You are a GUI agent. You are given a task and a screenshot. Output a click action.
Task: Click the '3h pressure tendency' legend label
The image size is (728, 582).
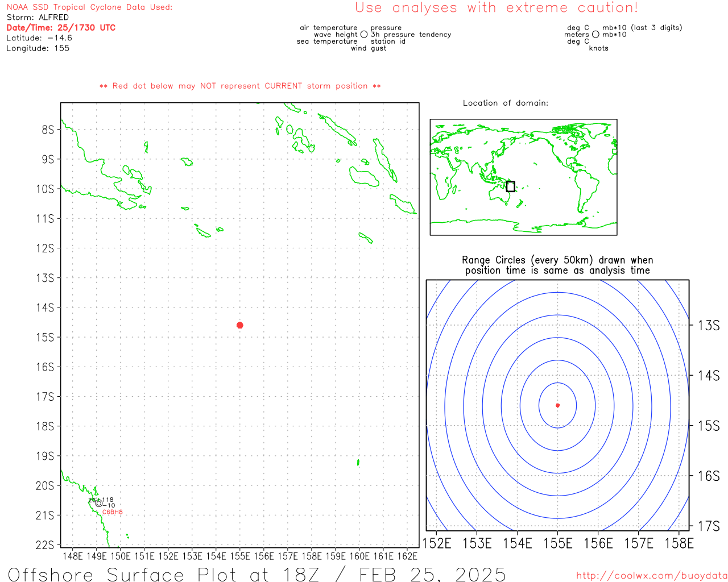coord(411,35)
